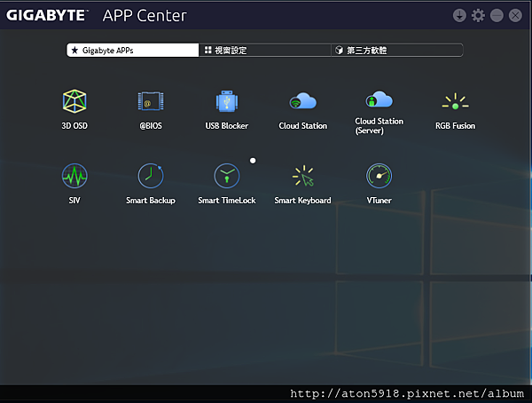The height and width of the screenshot is (403, 532).
Task: Click the GIGABYTE logo
Action: (x=47, y=15)
